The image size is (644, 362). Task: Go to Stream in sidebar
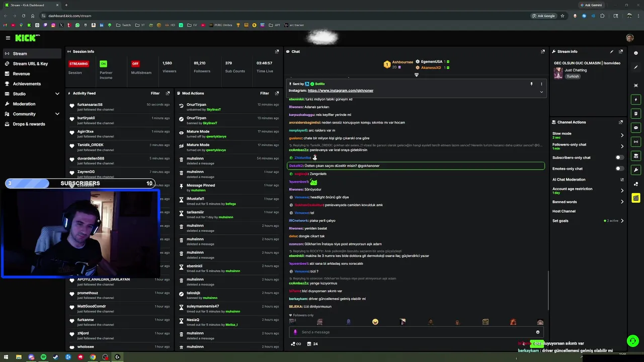(32, 53)
